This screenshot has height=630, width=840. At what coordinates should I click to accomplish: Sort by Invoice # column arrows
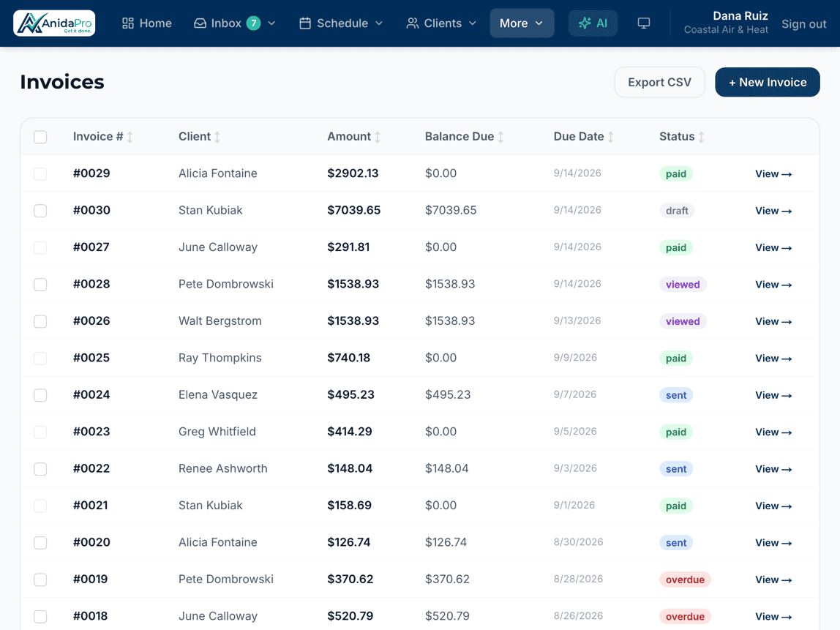(130, 137)
